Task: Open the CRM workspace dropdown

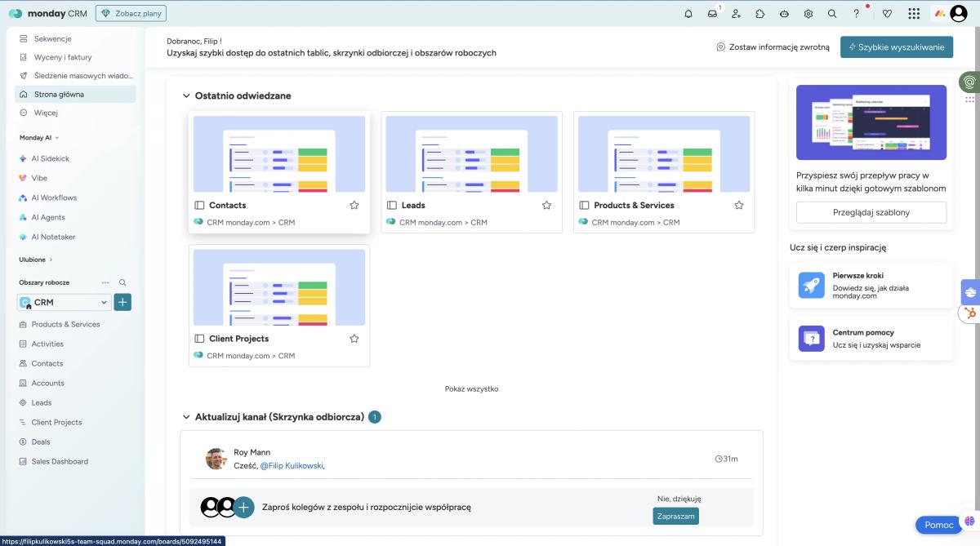Action: (x=64, y=302)
